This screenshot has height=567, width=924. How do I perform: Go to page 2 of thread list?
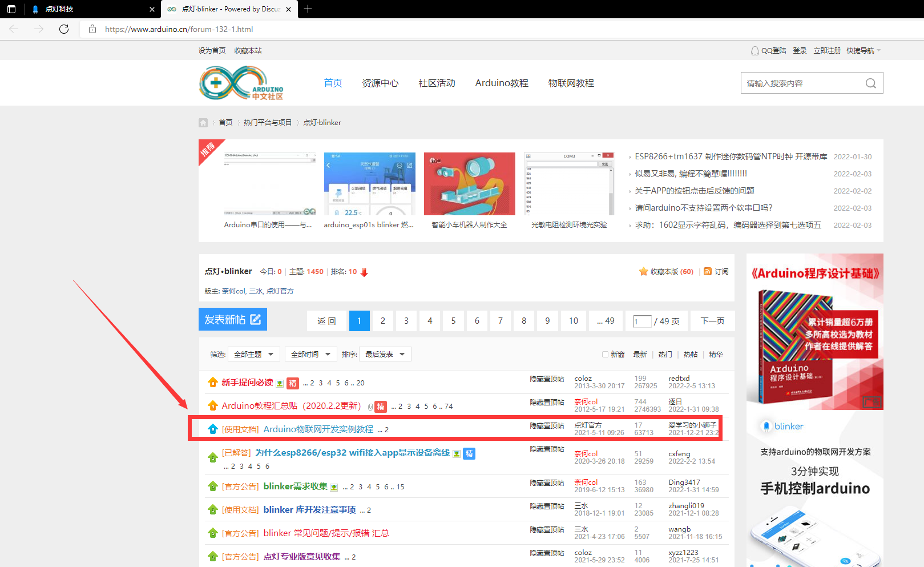(x=383, y=321)
